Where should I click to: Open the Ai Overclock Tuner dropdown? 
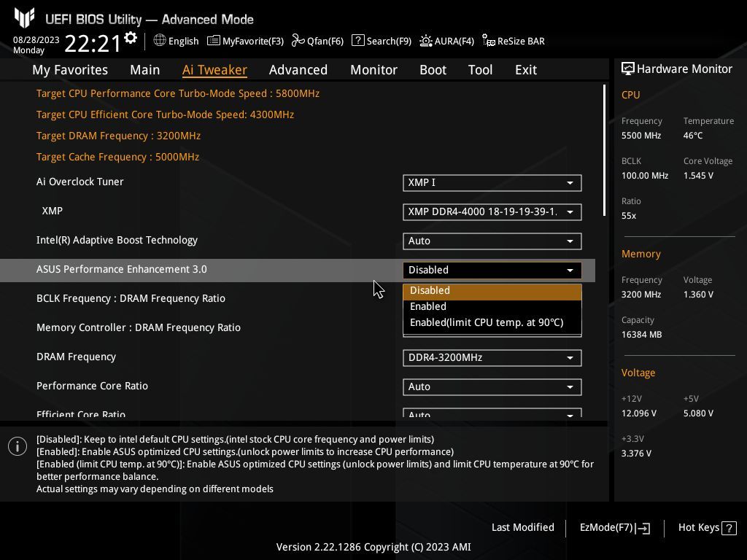point(492,183)
